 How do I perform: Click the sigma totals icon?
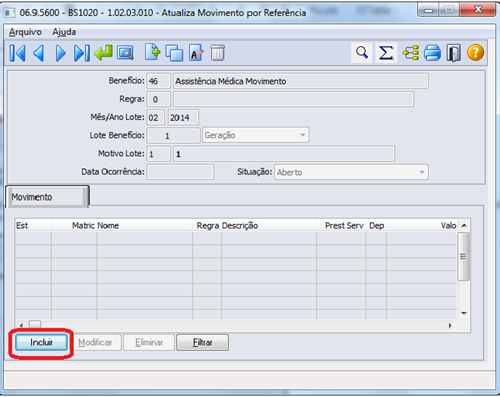(x=386, y=53)
